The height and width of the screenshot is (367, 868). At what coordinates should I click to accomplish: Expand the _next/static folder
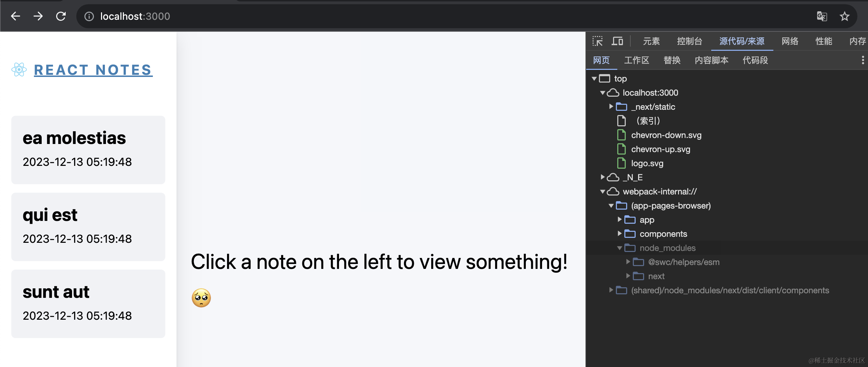tap(611, 107)
